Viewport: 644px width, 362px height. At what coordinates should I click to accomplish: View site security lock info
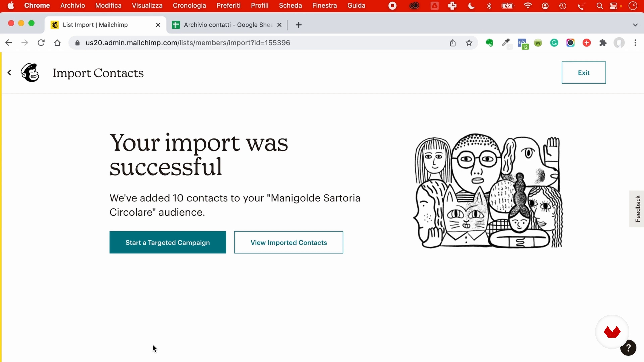(x=77, y=43)
